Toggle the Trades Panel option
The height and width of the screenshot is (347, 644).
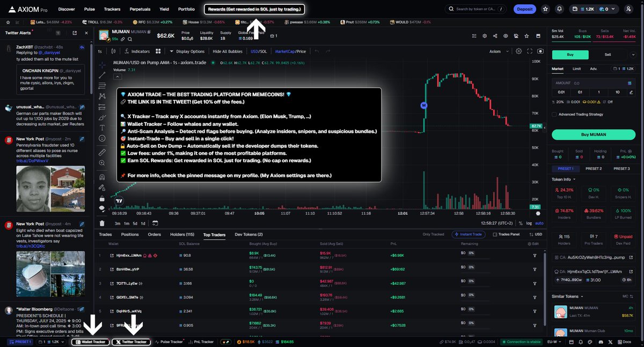[506, 234]
